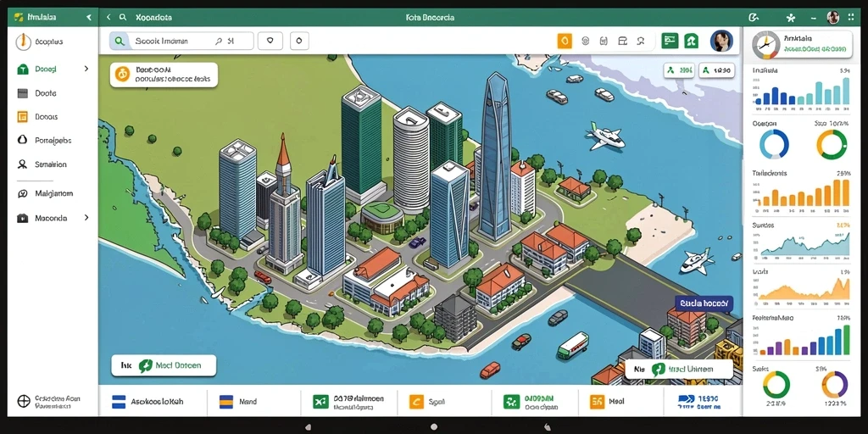Select the orange highlighted toolbar icon

tap(565, 41)
